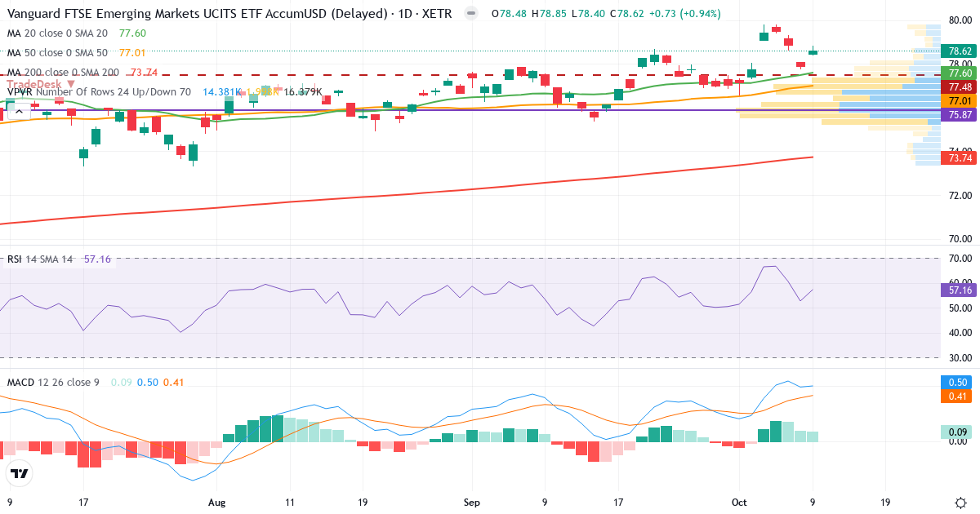Click the 80.00 price scale label
The width and height of the screenshot is (980, 514).
[x=960, y=20]
